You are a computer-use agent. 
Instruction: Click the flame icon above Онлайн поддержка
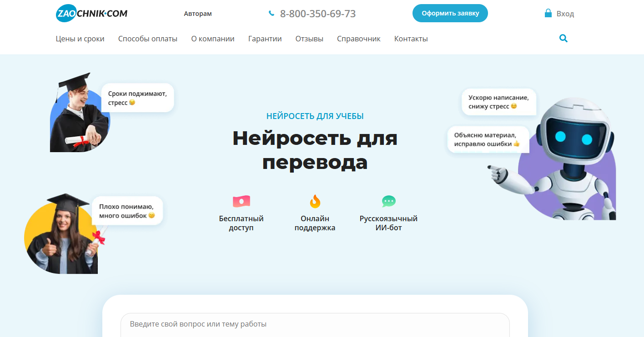pos(315,201)
